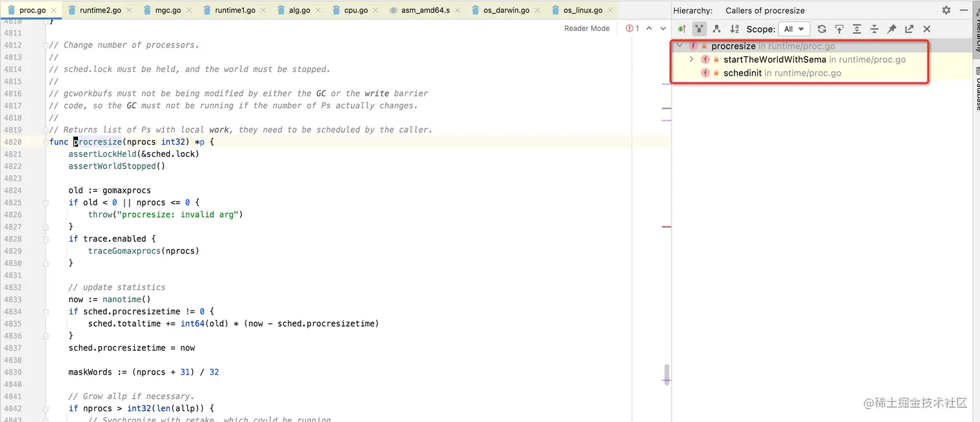Open the os_darwin.go tab
This screenshot has width=980, height=422.
click(506, 10)
